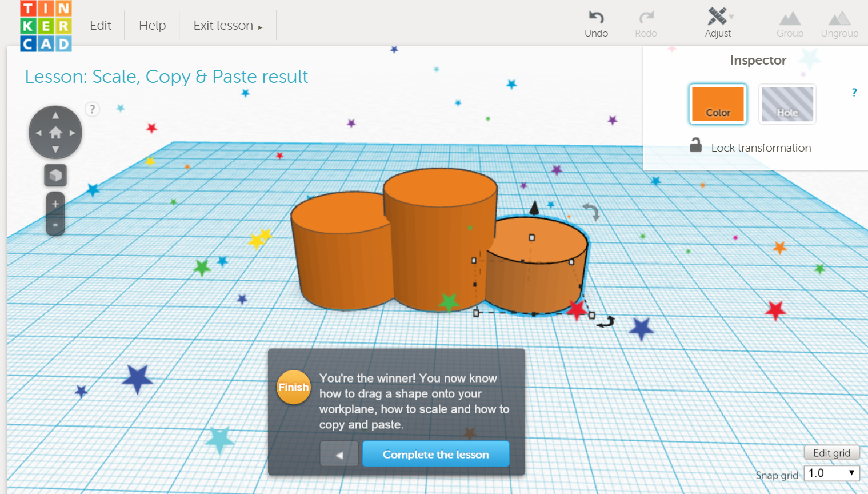Click the Ungroup shapes icon
The height and width of the screenshot is (494, 868).
pyautogui.click(x=839, y=25)
